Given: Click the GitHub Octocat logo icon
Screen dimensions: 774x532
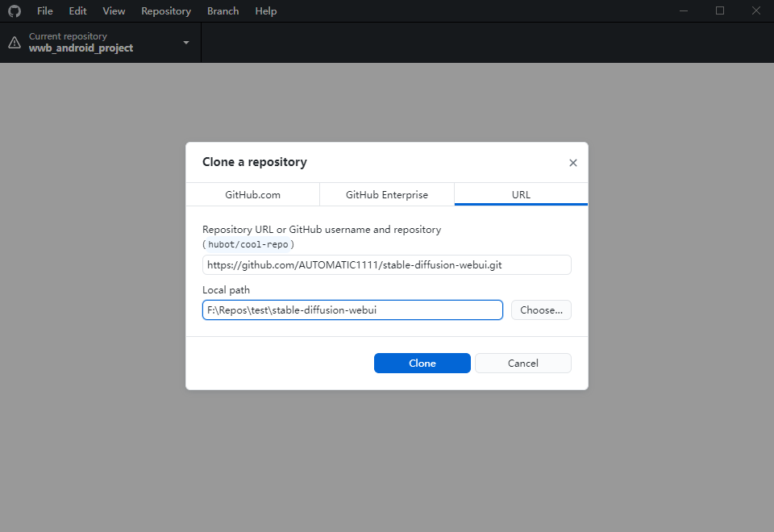Looking at the screenshot, I should pyautogui.click(x=12, y=10).
